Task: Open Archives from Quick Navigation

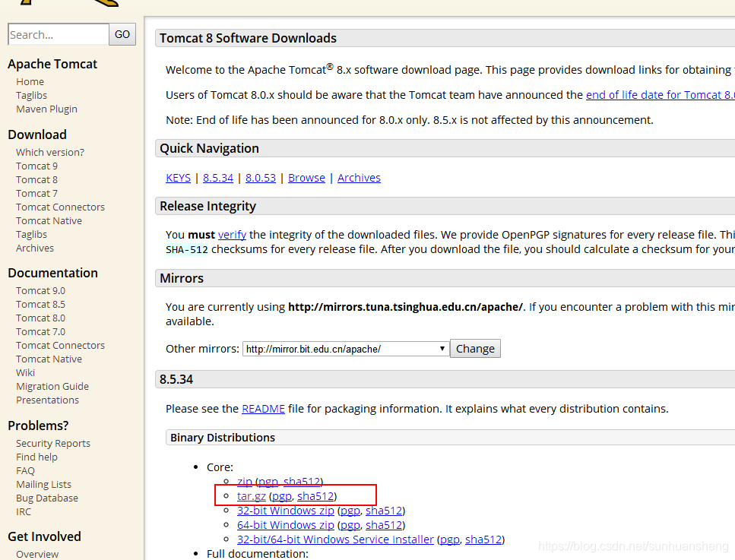Action: [358, 177]
